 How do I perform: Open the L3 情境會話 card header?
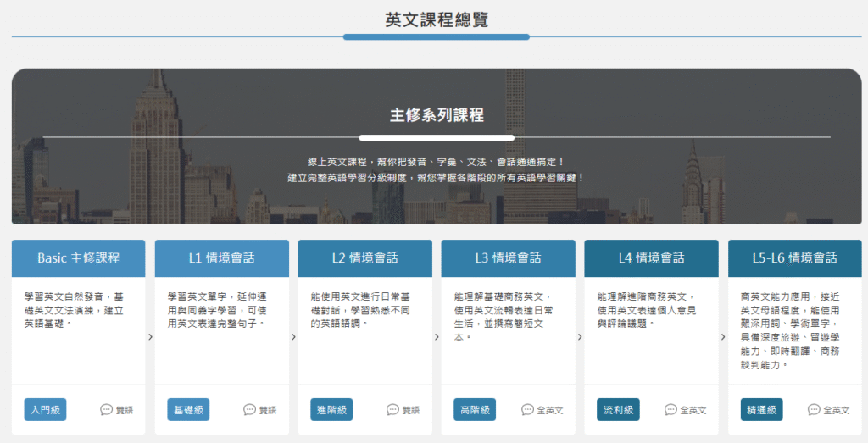(509, 258)
